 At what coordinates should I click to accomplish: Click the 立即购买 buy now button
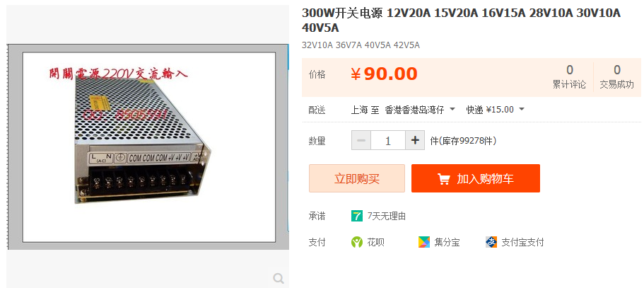(x=357, y=178)
